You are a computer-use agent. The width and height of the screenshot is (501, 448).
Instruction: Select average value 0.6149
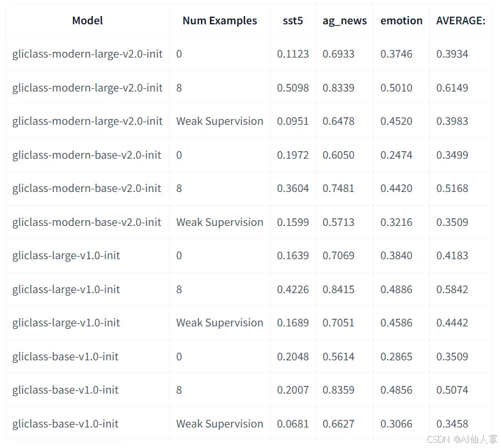pos(452,88)
